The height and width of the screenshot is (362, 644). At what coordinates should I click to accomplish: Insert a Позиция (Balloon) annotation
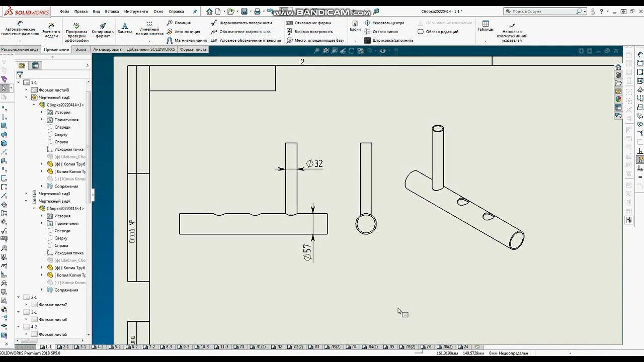(x=179, y=23)
